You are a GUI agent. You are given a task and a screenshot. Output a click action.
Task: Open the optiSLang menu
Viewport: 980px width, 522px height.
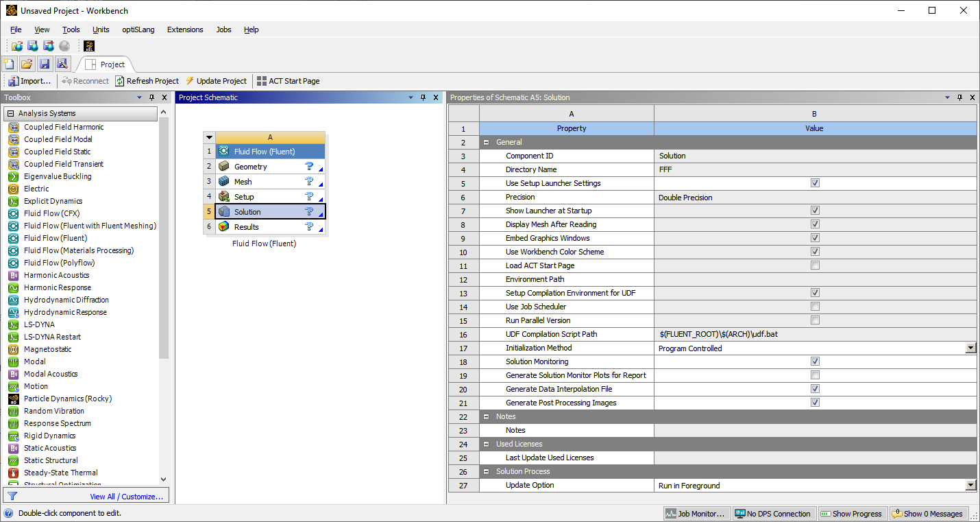point(138,29)
